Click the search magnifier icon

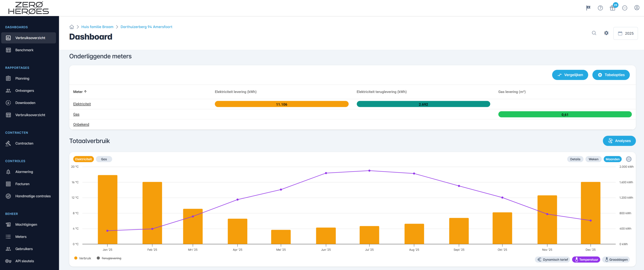click(x=594, y=33)
